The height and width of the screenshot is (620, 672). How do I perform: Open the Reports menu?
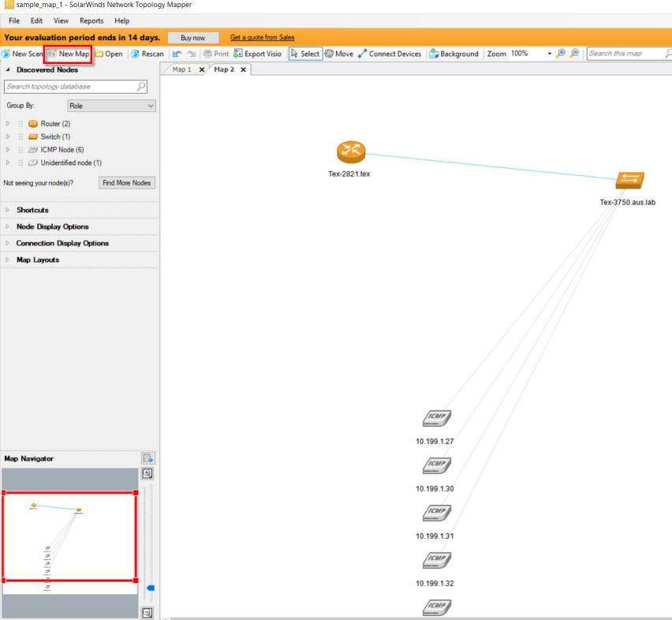coord(91,21)
